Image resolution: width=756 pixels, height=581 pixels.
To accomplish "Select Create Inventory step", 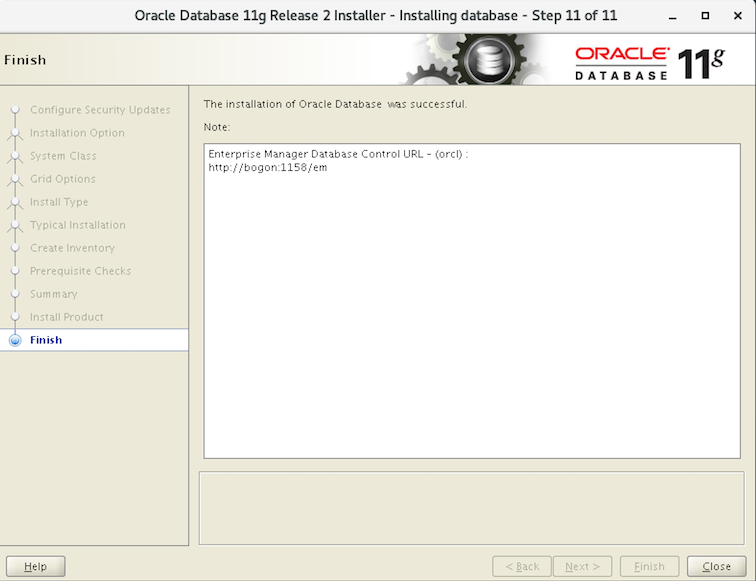I will click(x=72, y=248).
